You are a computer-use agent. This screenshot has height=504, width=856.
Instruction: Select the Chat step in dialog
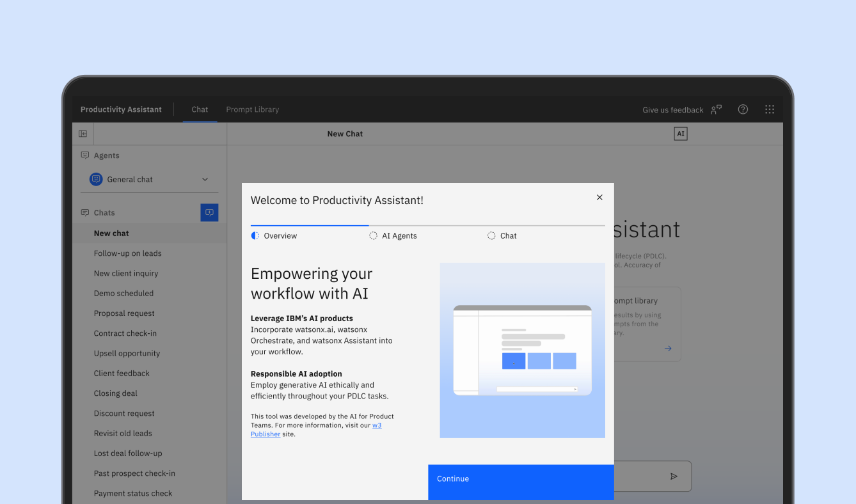click(502, 236)
